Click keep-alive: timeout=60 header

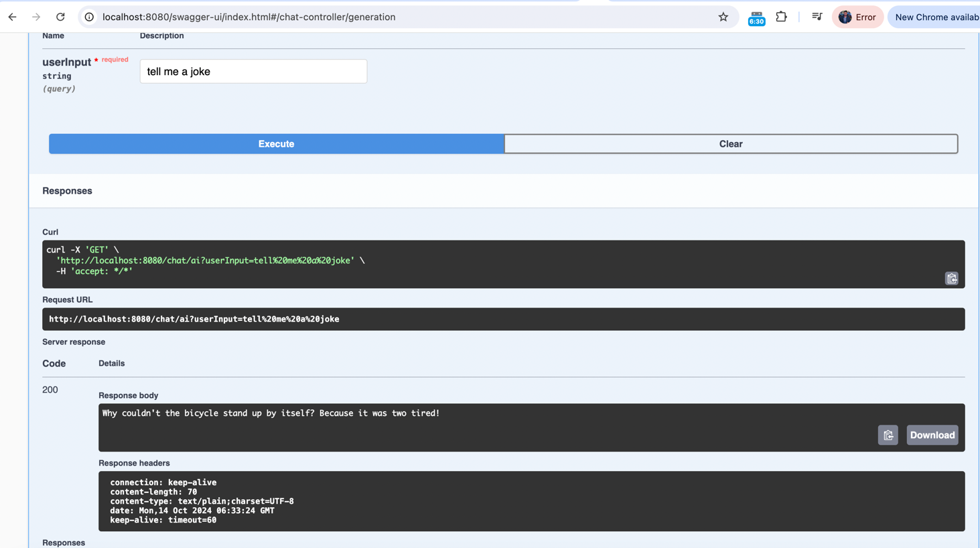[163, 520]
